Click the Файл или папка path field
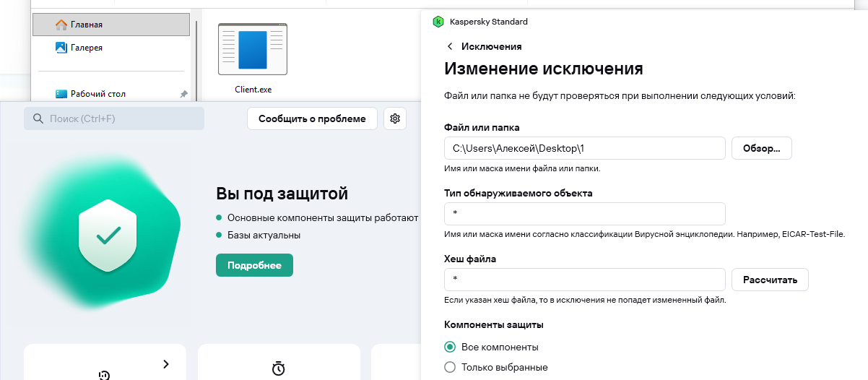This screenshot has width=868, height=380. 585,148
